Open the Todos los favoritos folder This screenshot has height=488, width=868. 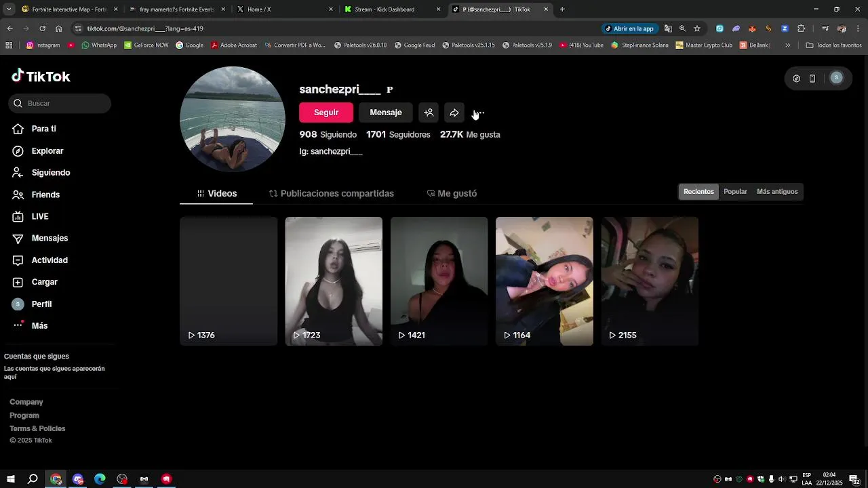pos(833,45)
